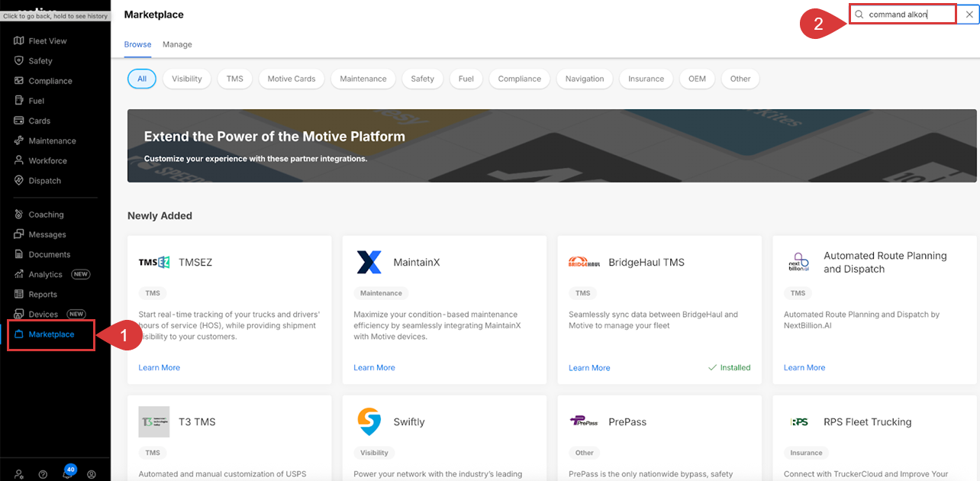The height and width of the screenshot is (481, 980).
Task: Filter by Insurance category
Action: (x=646, y=79)
